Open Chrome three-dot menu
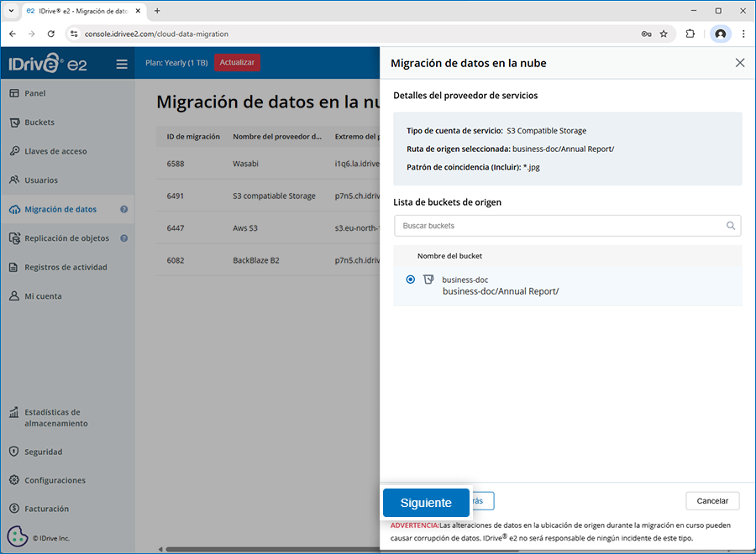This screenshot has width=756, height=554. (743, 34)
